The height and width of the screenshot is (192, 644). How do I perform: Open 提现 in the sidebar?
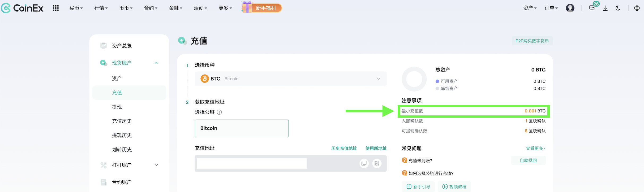[x=117, y=107]
